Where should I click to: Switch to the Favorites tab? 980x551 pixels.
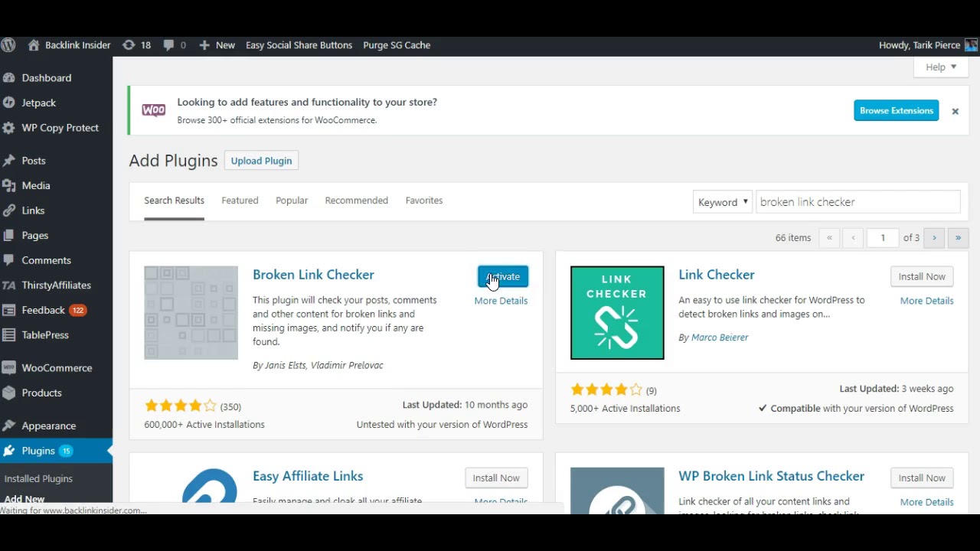424,201
